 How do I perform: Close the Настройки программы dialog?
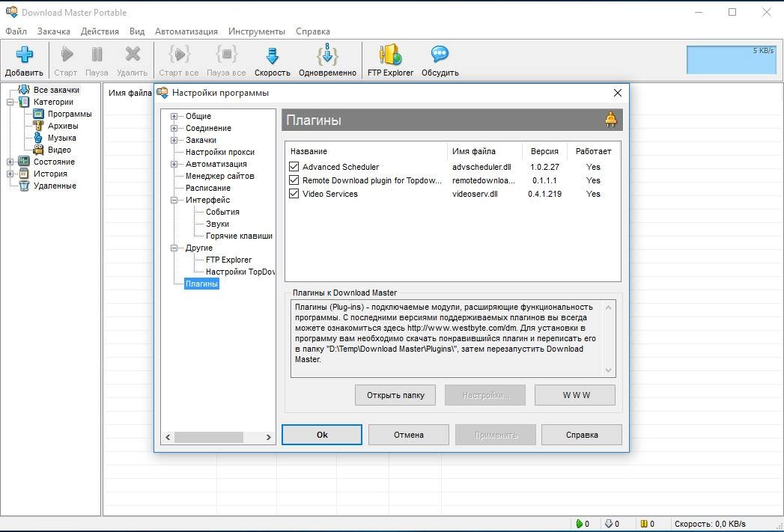tap(618, 93)
